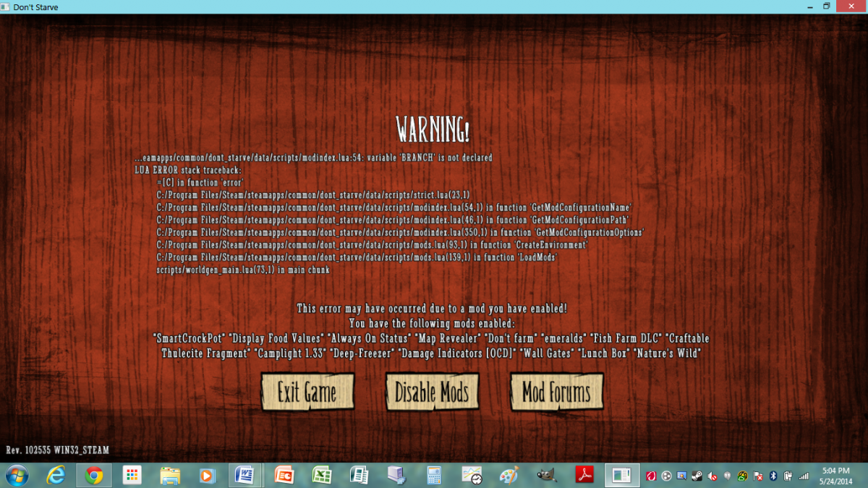Click the 'GetModConfigurationPath' traceback line
Viewport: 868px width, 488px height.
392,220
